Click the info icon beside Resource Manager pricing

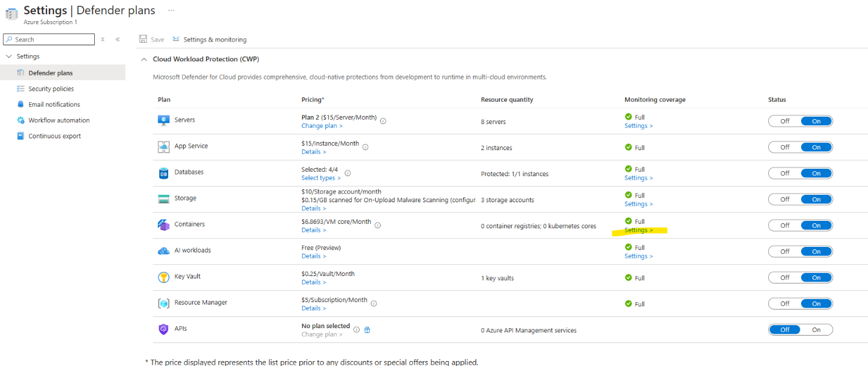[374, 303]
